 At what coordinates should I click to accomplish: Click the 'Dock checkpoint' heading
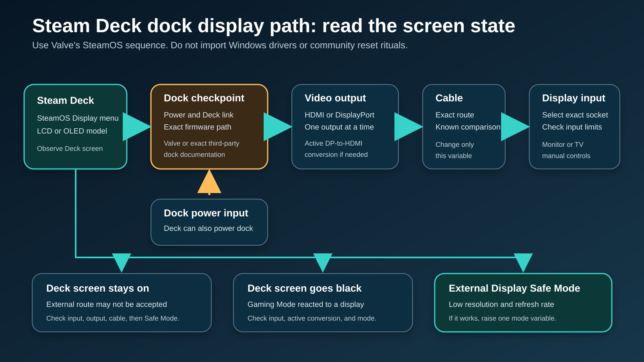pos(204,98)
